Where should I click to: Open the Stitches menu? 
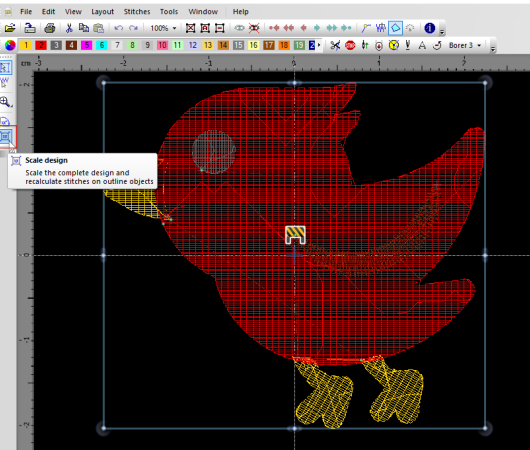(137, 11)
